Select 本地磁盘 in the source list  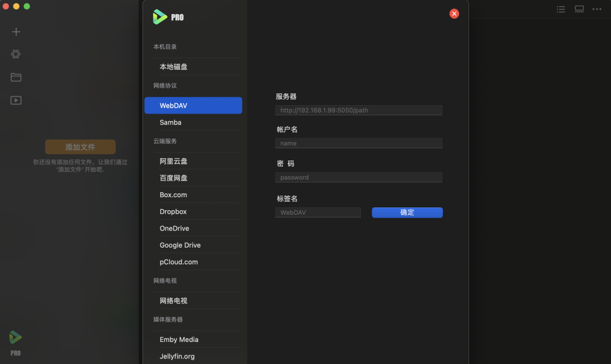click(x=193, y=67)
